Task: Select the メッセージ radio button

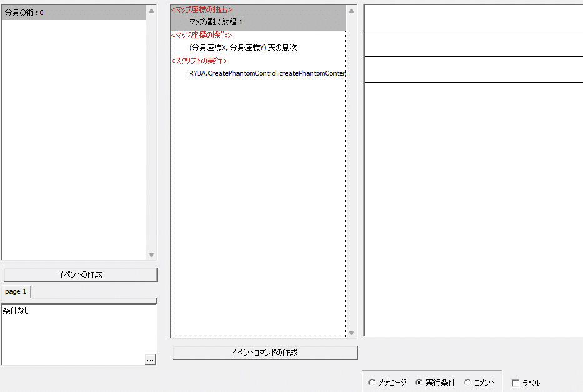Action: [372, 383]
